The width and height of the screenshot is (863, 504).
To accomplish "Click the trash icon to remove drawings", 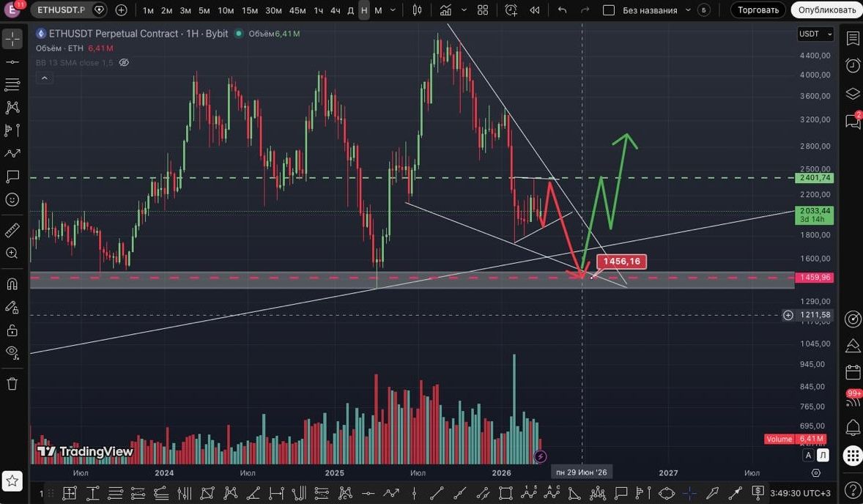I will 12,384.
